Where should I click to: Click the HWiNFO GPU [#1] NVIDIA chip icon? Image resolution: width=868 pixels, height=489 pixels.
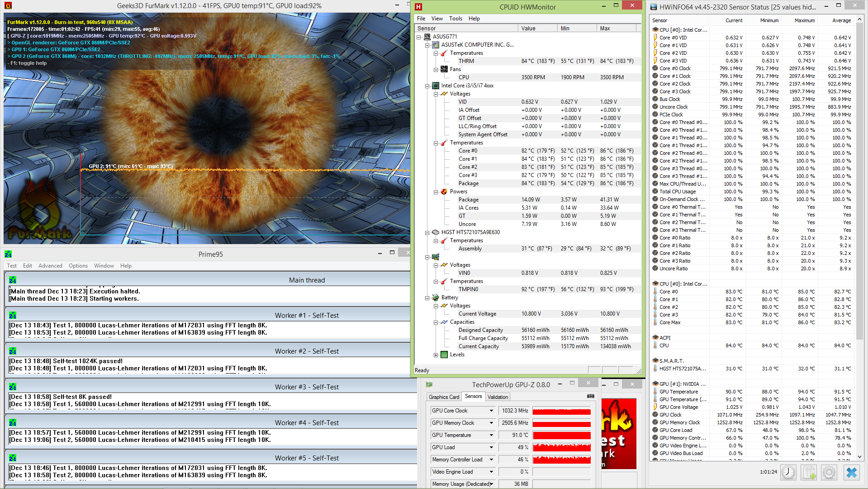pyautogui.click(x=655, y=384)
